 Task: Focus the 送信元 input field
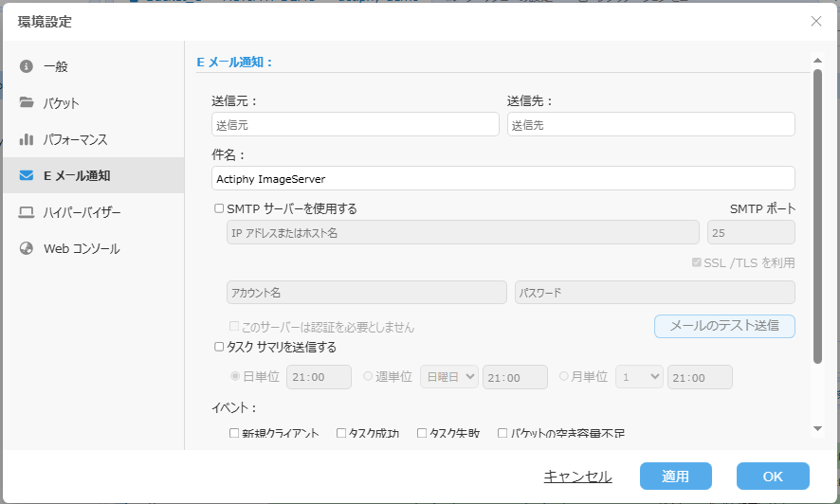pyautogui.click(x=356, y=125)
